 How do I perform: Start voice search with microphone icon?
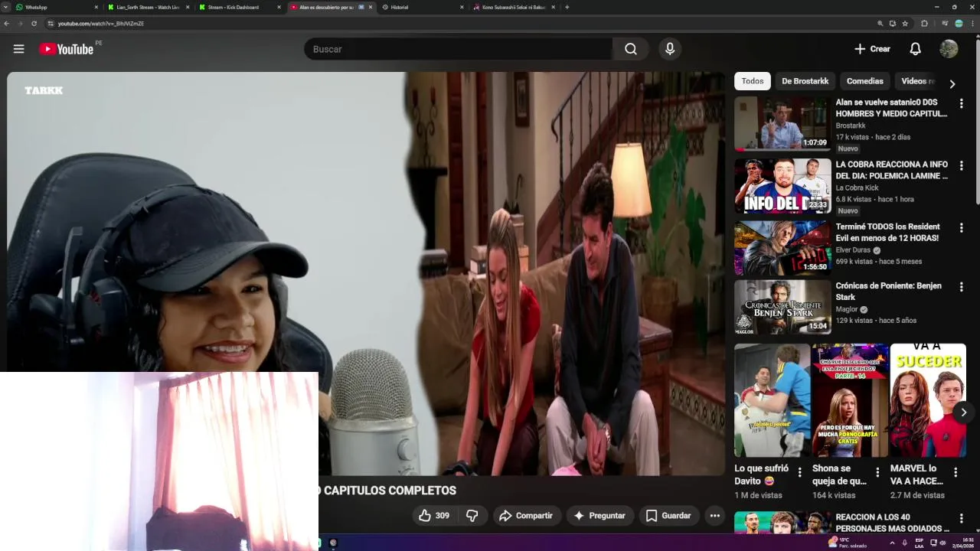tap(670, 49)
